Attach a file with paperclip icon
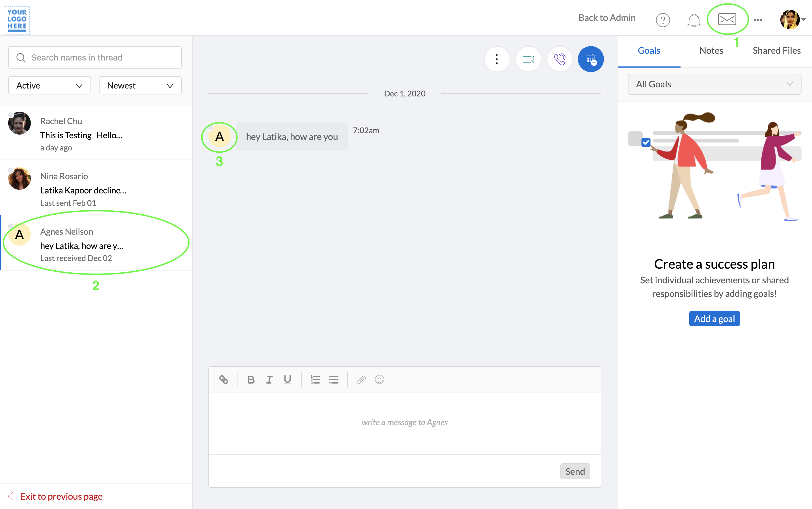812x509 pixels. (x=361, y=379)
